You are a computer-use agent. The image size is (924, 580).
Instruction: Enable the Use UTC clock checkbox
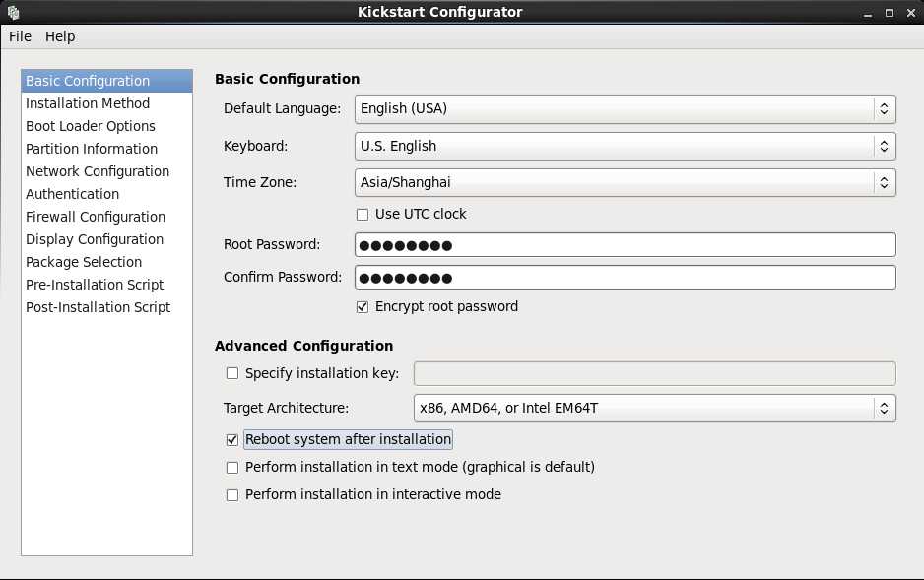tap(363, 215)
